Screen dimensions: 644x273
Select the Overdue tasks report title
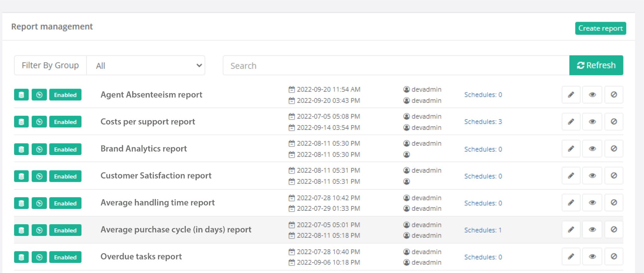tap(141, 257)
